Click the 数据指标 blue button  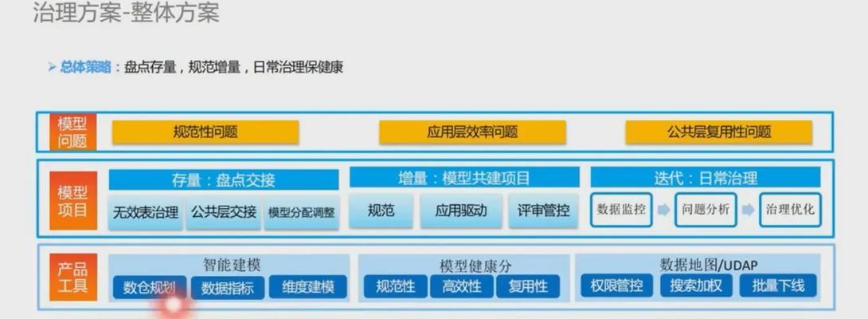coord(228,287)
